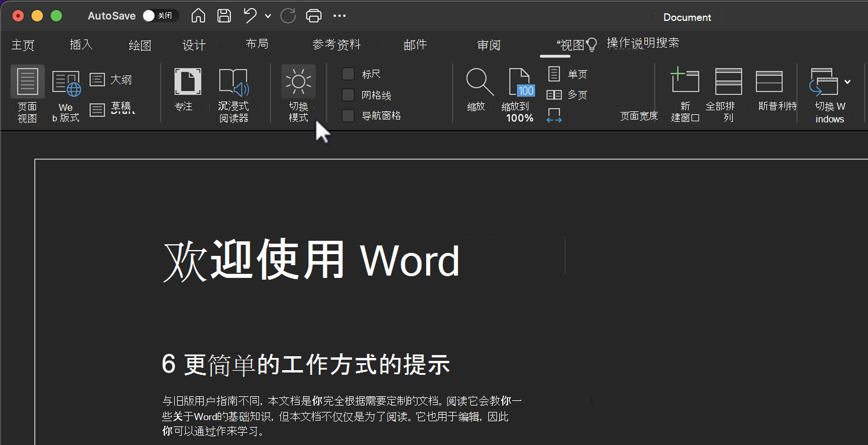Click the Undo arrow icon
The height and width of the screenshot is (445, 868).
[x=250, y=16]
